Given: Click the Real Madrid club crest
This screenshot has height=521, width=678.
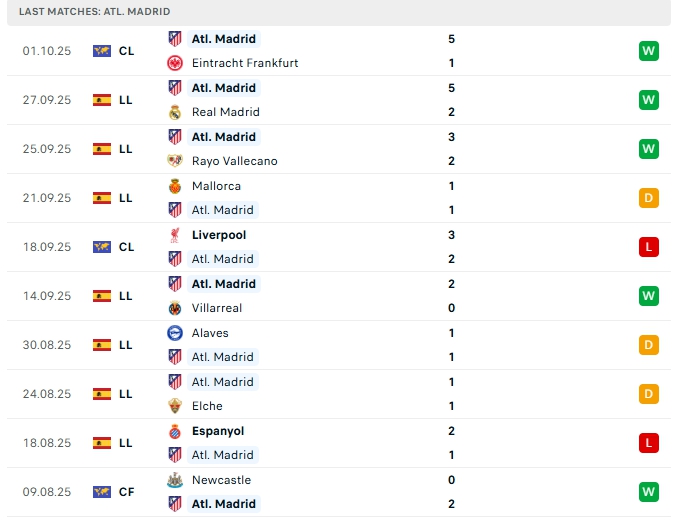Looking at the screenshot, I should tap(175, 112).
